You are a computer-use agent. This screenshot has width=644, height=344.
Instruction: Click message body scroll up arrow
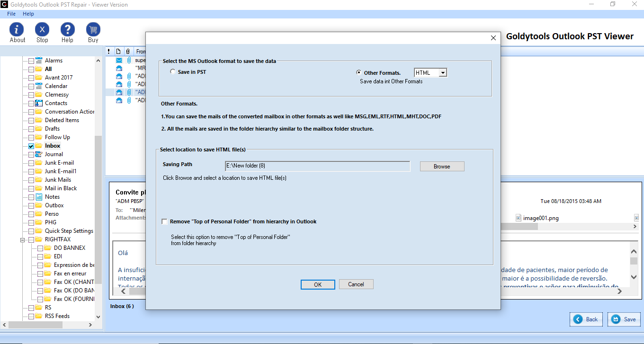[x=634, y=252]
